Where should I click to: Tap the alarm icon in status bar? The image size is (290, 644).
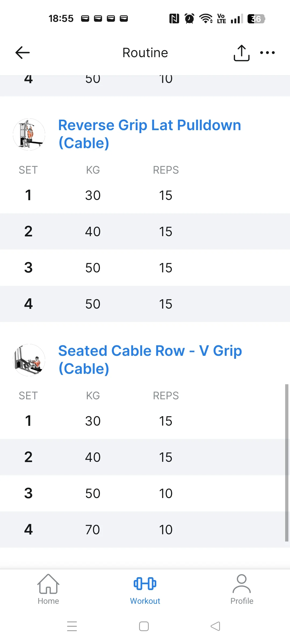click(190, 19)
